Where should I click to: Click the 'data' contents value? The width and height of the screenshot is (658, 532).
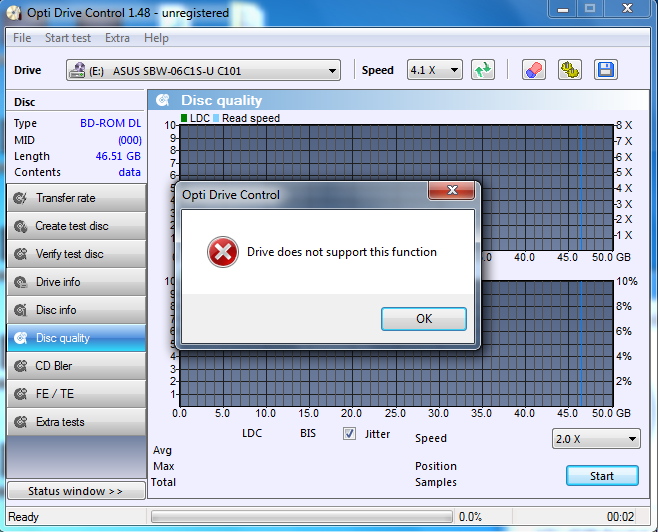click(x=130, y=172)
